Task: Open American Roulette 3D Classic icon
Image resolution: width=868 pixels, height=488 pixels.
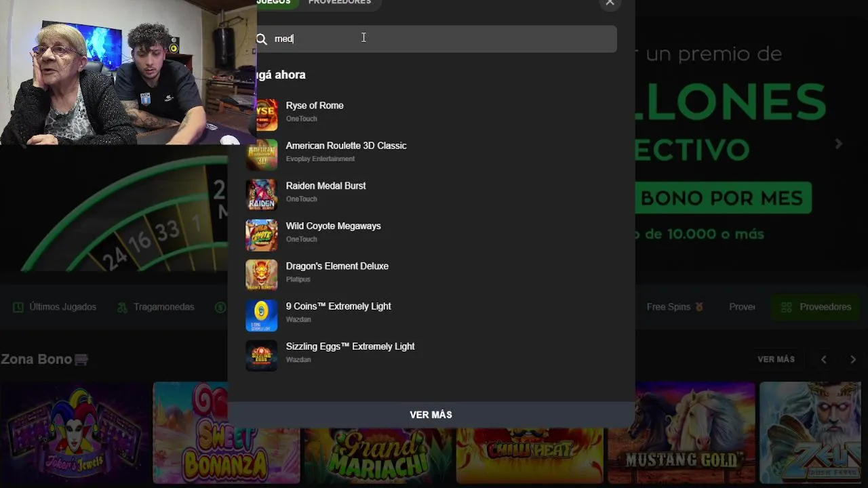Action: pos(262,155)
